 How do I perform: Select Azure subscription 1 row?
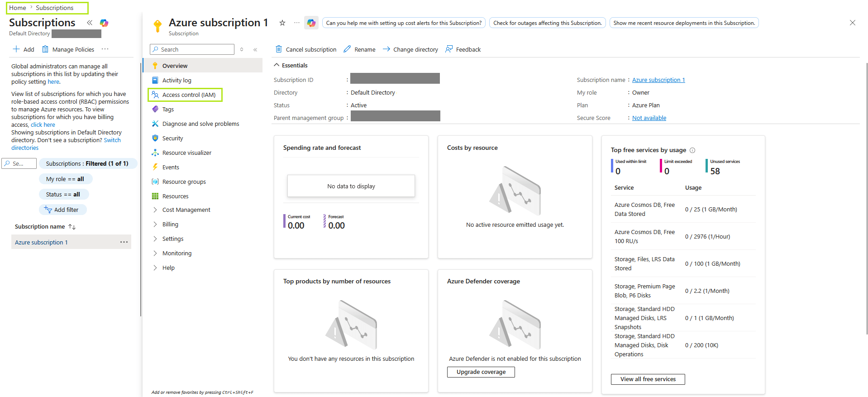point(71,242)
